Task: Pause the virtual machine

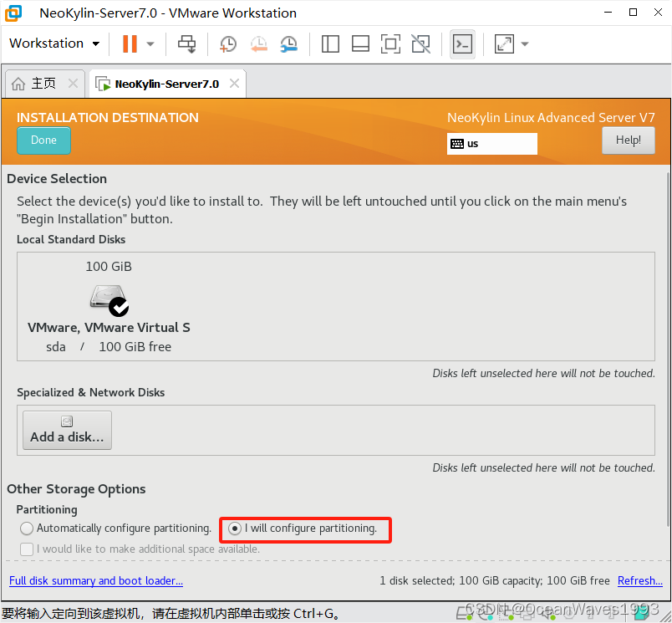Action: (130, 43)
